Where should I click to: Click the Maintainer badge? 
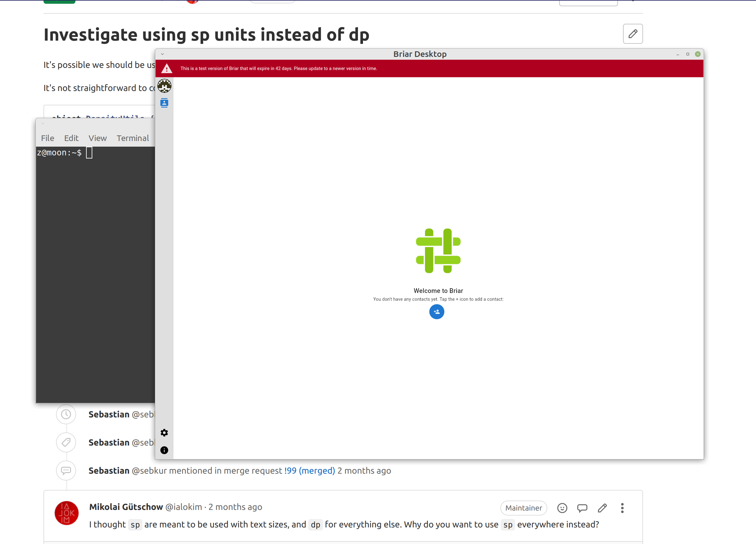(524, 508)
